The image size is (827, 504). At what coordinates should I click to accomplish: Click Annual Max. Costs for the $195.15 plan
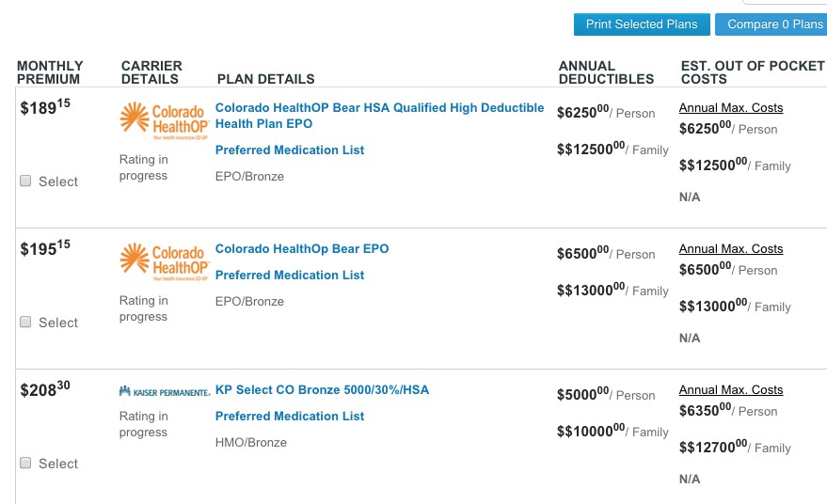pyautogui.click(x=730, y=249)
